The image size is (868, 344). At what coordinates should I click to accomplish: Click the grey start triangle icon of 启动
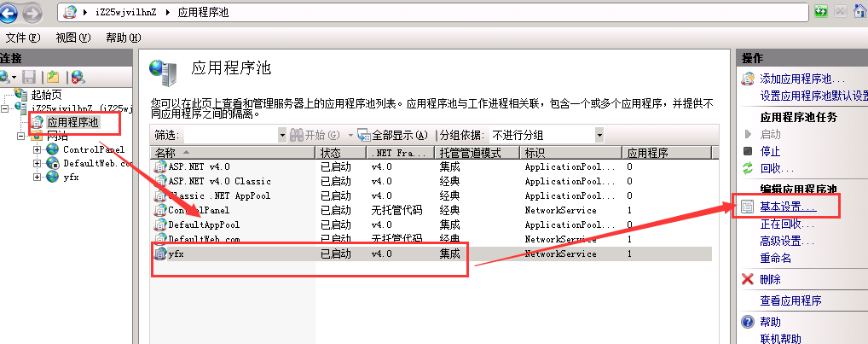(748, 134)
